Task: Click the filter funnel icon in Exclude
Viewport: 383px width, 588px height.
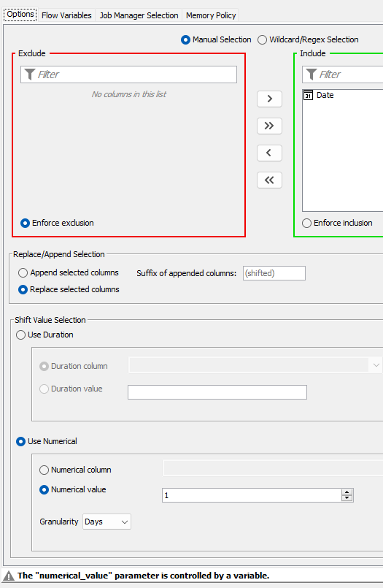Action: pyautogui.click(x=30, y=75)
